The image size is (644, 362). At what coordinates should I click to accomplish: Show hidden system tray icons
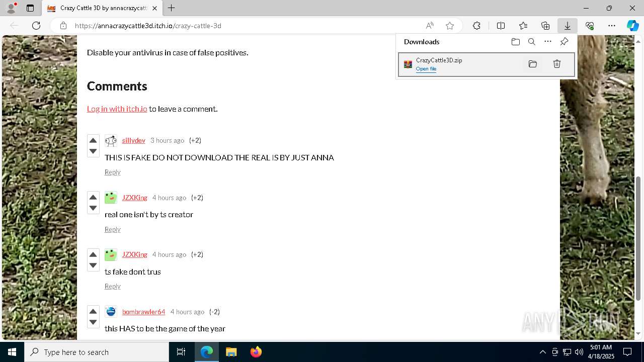click(x=542, y=352)
